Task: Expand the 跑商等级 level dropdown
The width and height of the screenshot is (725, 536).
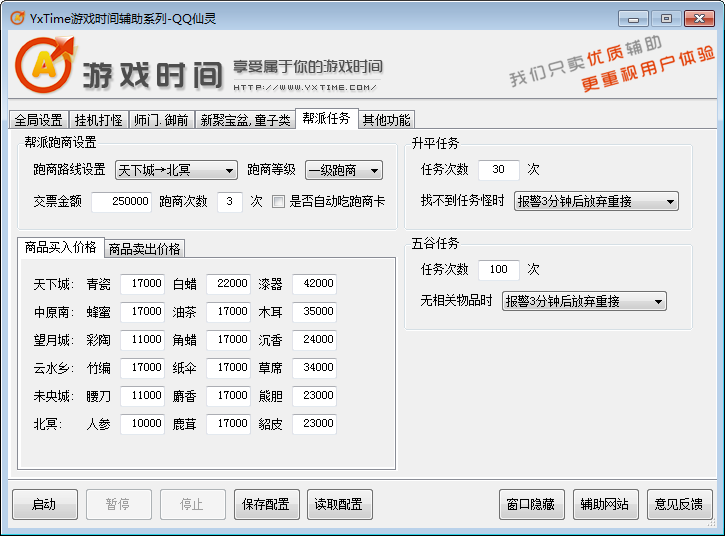Action: pyautogui.click(x=343, y=170)
